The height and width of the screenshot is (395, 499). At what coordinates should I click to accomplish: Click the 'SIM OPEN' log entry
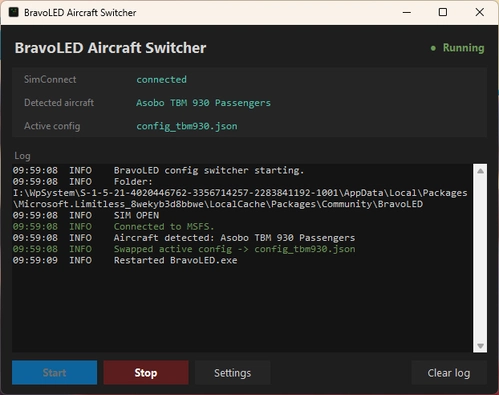86,215
